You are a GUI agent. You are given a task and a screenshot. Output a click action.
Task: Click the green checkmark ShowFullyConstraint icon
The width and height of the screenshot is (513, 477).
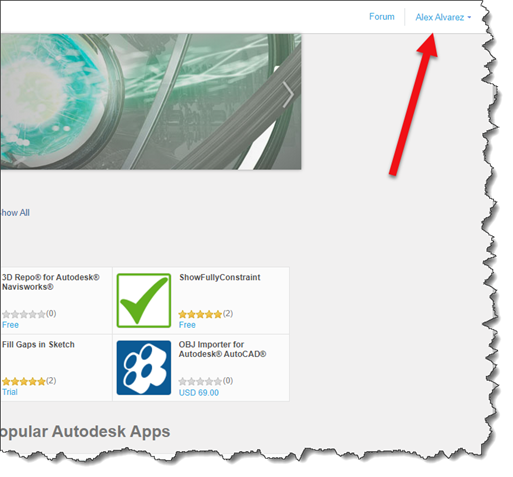(x=144, y=300)
